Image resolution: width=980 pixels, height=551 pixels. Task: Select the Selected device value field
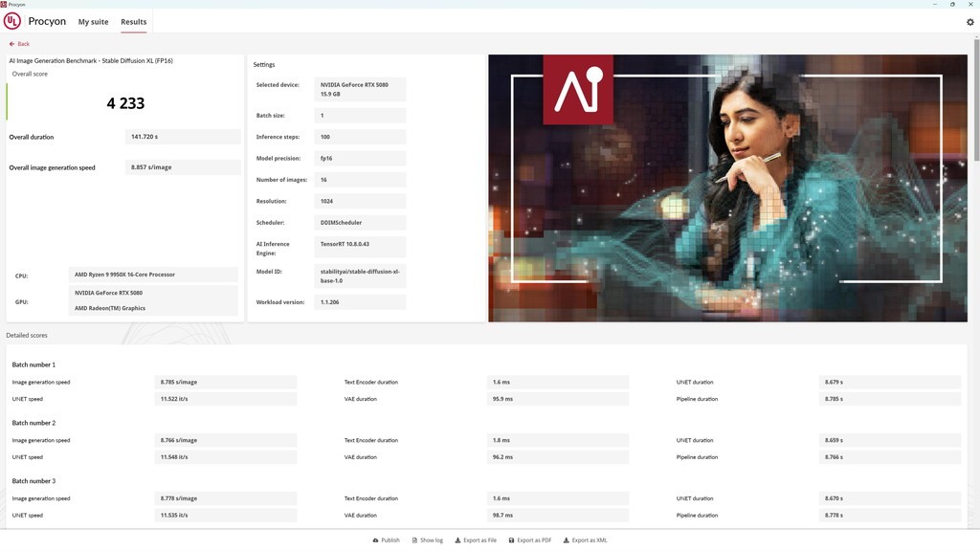362,89
